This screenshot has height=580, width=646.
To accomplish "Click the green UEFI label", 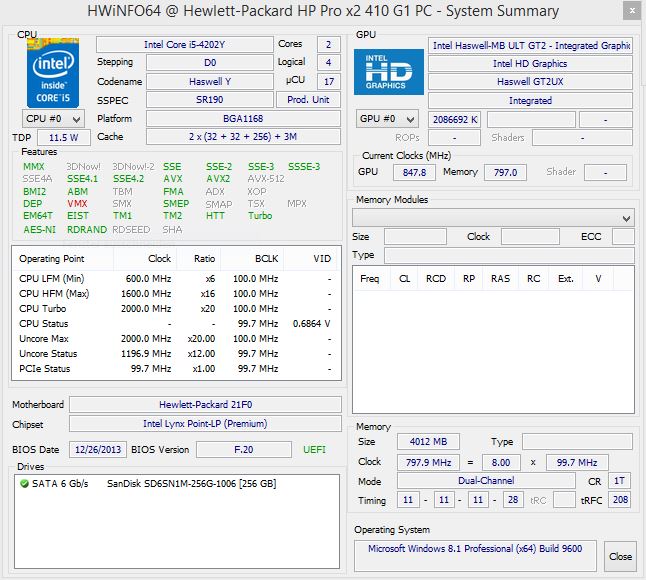I will 314,449.
